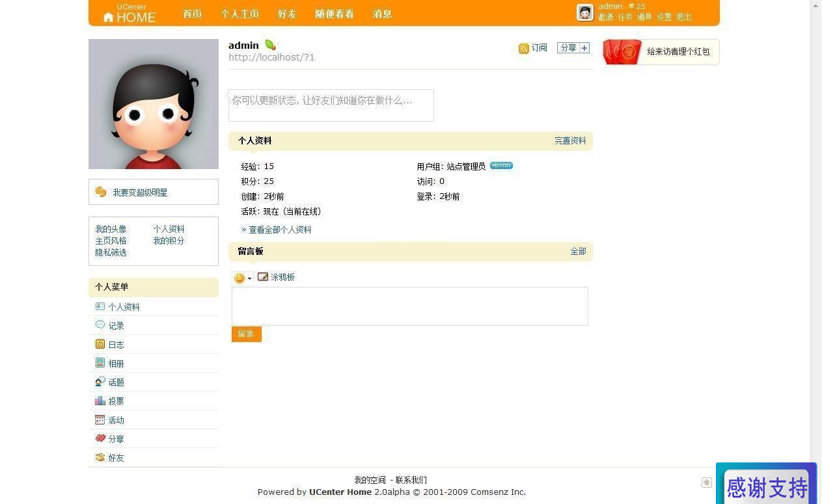Image resolution: width=822 pixels, height=504 pixels.
Task: Open 相册 via its photo icon
Action: (x=100, y=363)
